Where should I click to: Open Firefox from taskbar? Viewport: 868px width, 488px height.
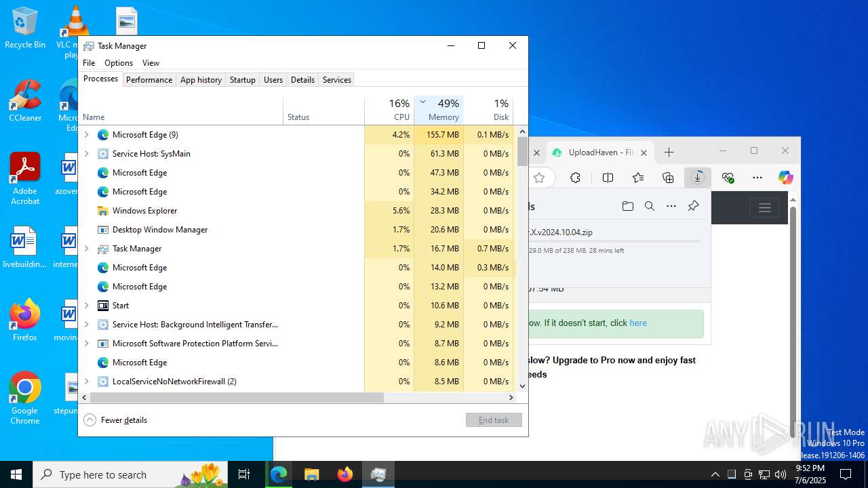tap(344, 474)
